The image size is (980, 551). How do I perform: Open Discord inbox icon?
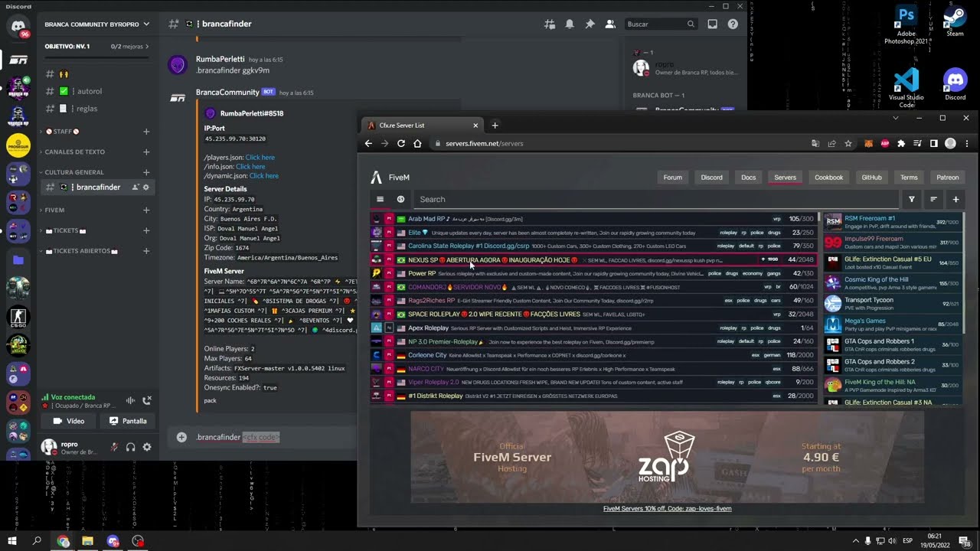click(713, 24)
